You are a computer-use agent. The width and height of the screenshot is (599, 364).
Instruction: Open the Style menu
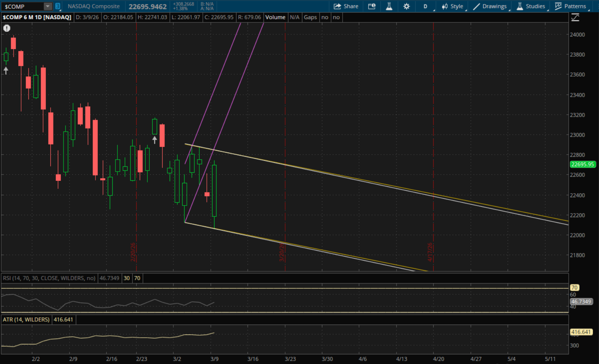(x=452, y=6)
